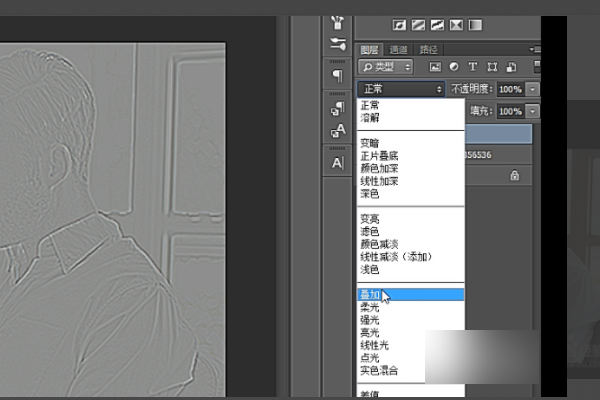The height and width of the screenshot is (400, 600).
Task: Click the layer lock icon
Action: (514, 175)
